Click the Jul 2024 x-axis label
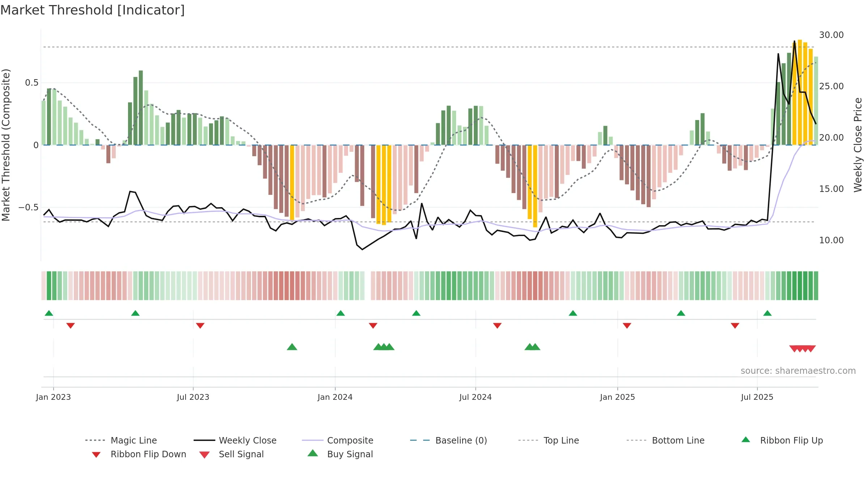This screenshot has height=488, width=868. 476,397
